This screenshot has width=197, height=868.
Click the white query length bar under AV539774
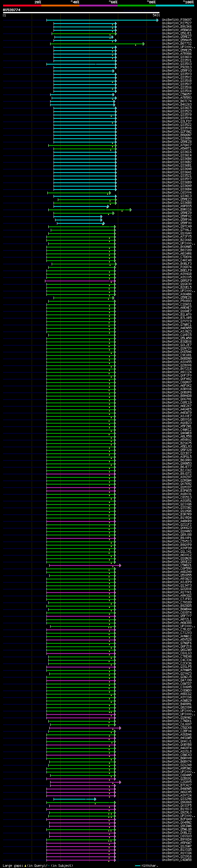(x=81, y=12)
